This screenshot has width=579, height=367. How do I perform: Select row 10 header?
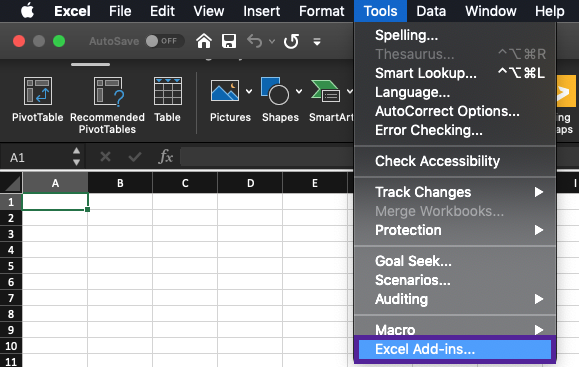[x=11, y=346]
